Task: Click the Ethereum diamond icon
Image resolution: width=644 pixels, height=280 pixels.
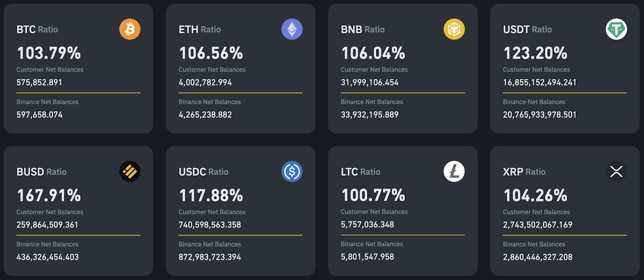Action: point(292,29)
